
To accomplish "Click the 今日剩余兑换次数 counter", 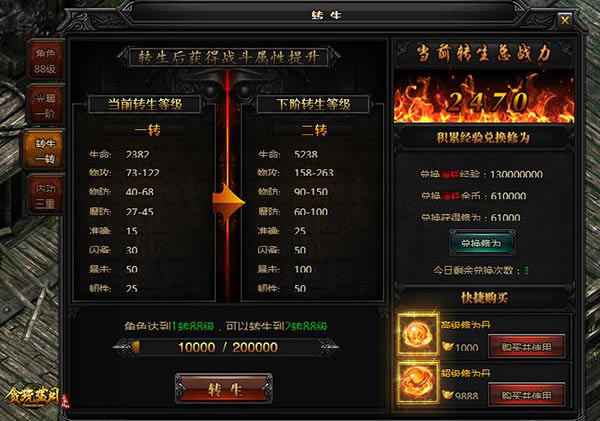I will [481, 270].
